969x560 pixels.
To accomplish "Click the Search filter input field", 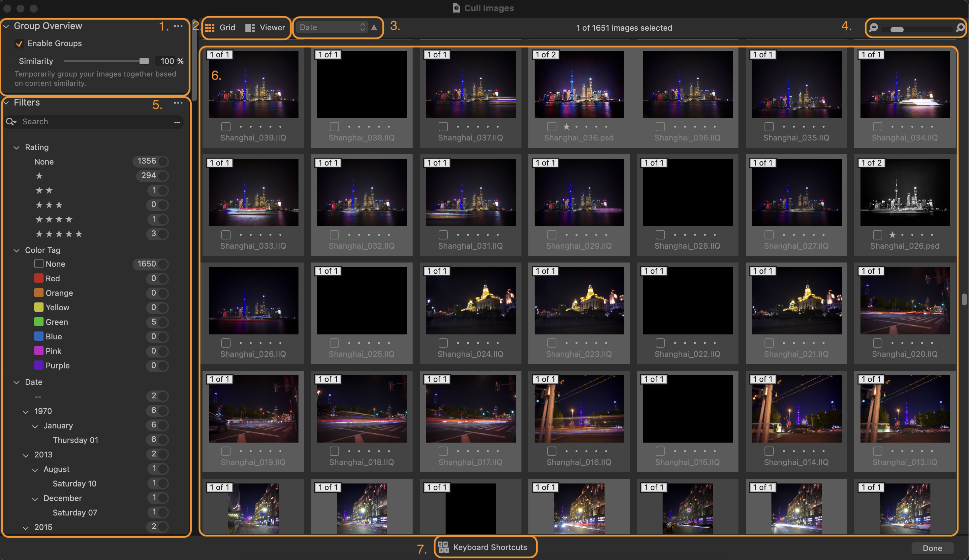I will coord(94,122).
